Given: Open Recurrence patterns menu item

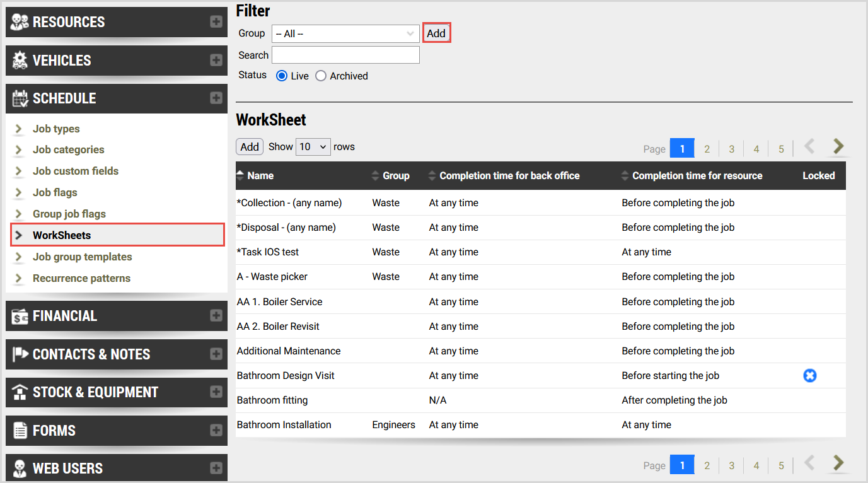Looking at the screenshot, I should click(x=81, y=278).
